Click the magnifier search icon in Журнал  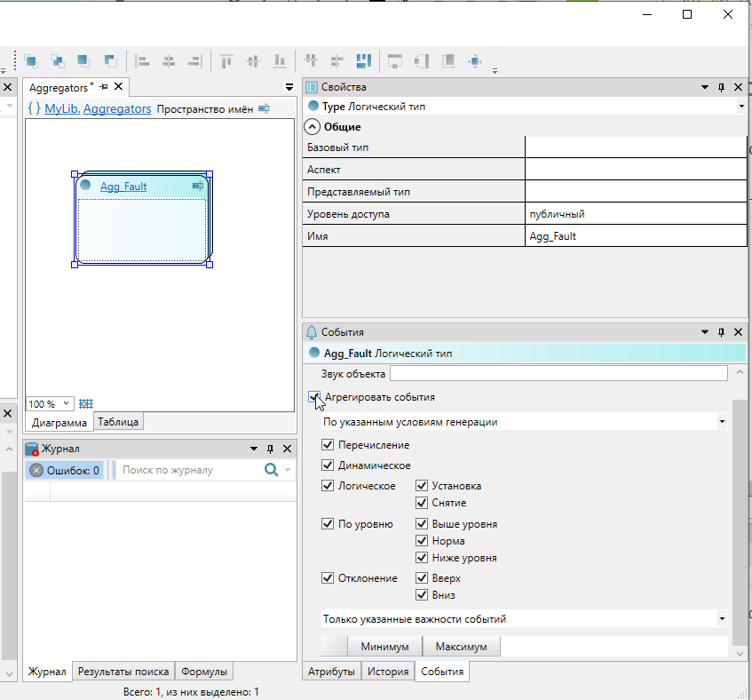[272, 470]
